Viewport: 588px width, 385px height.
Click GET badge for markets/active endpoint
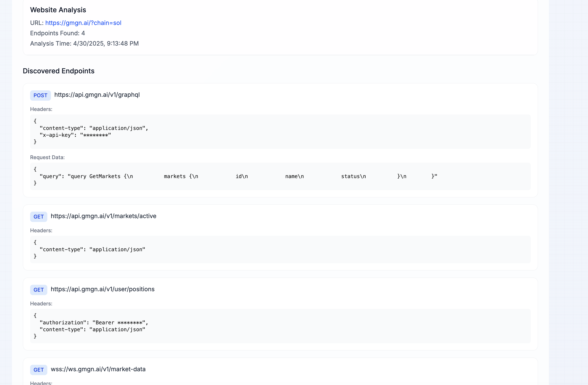pos(38,217)
